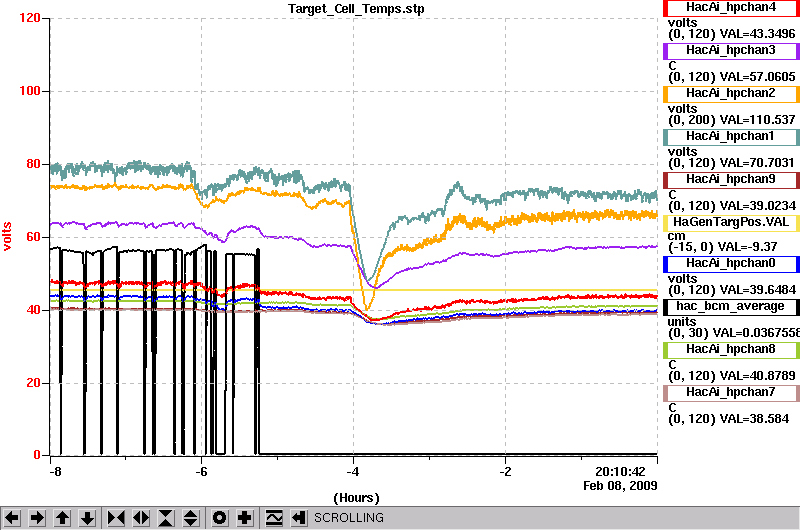Click the 40 y-axis tick label
The width and height of the screenshot is (800, 530).
33,310
